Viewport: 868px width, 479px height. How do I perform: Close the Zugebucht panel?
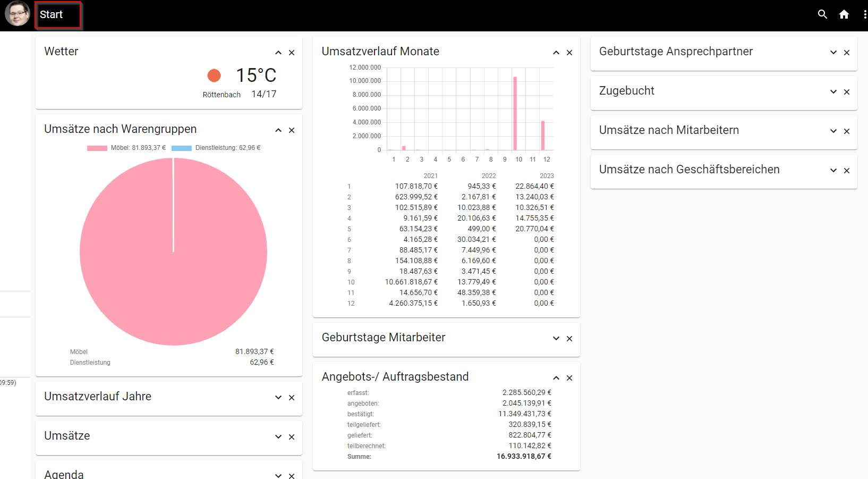tap(847, 92)
